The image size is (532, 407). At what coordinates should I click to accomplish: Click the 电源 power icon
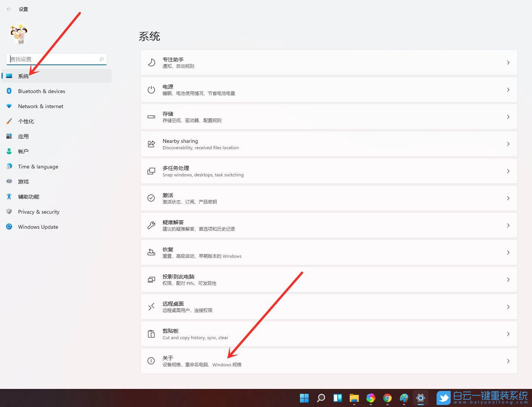coord(151,90)
